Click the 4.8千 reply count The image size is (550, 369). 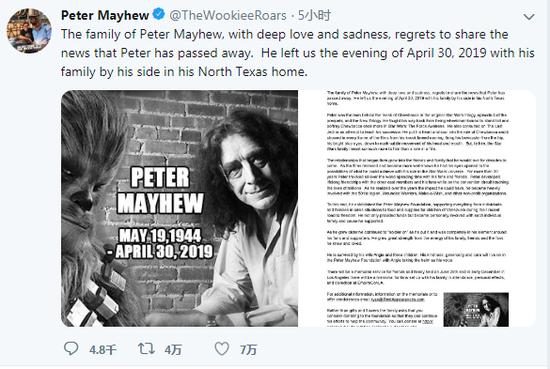coord(102,350)
